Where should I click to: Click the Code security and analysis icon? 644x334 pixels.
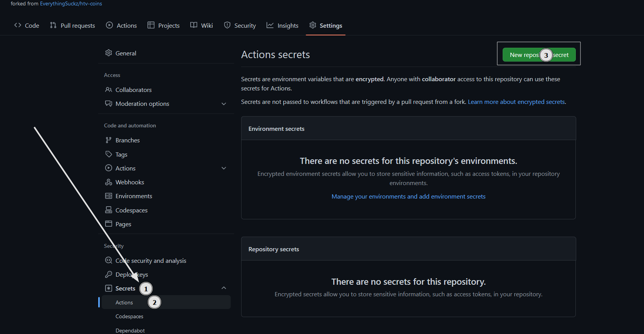click(x=109, y=261)
